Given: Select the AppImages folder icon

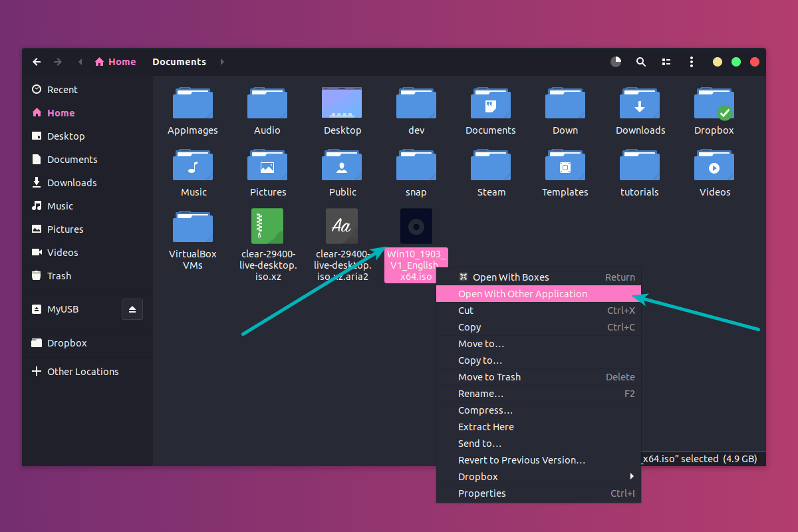Looking at the screenshot, I should [x=193, y=103].
